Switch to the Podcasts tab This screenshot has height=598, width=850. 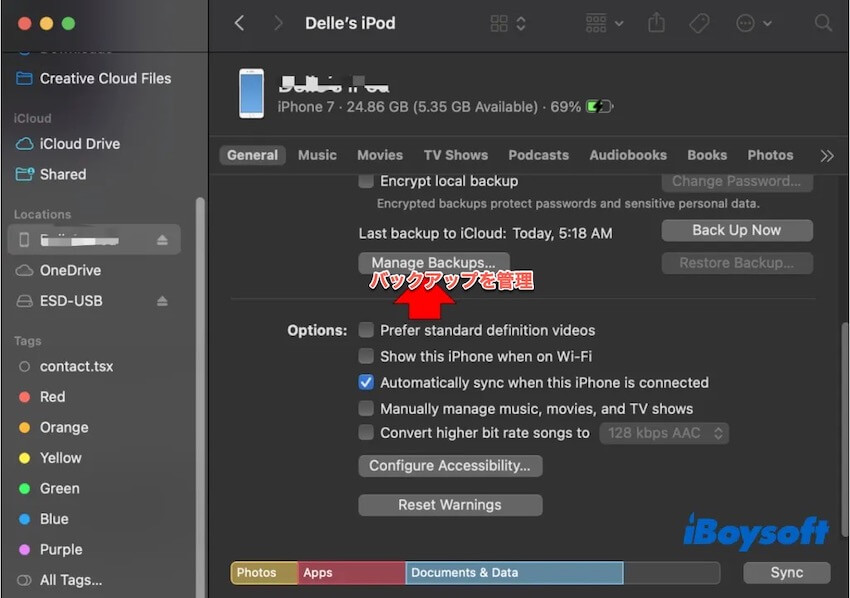click(538, 155)
